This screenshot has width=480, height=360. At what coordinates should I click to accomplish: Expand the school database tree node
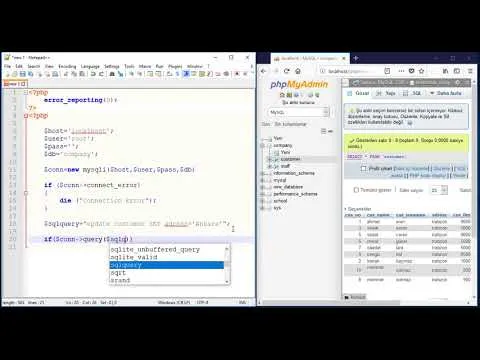point(262,201)
